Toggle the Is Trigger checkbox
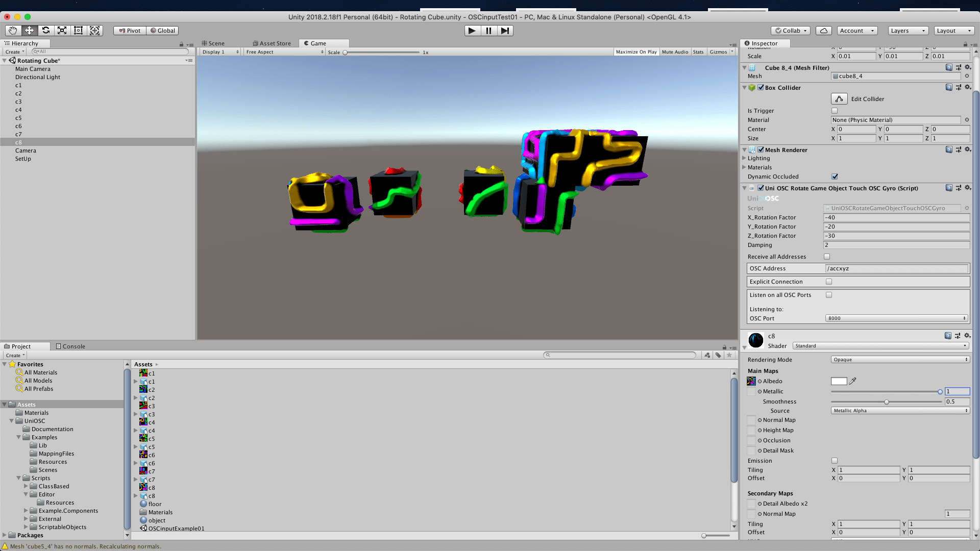This screenshot has width=980, height=551. click(x=835, y=111)
